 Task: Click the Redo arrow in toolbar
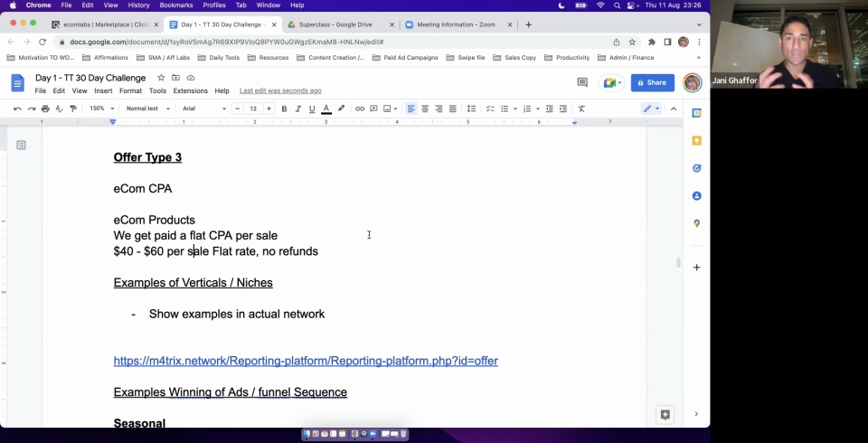tap(32, 108)
